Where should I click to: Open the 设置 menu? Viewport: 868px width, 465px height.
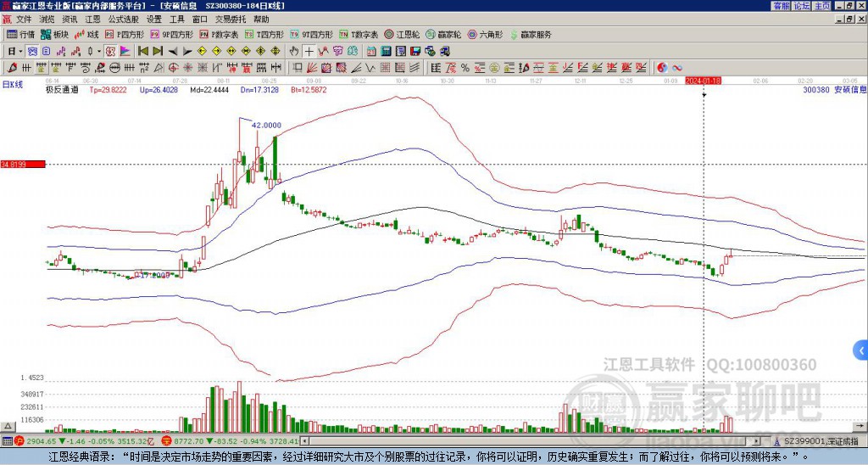click(154, 20)
